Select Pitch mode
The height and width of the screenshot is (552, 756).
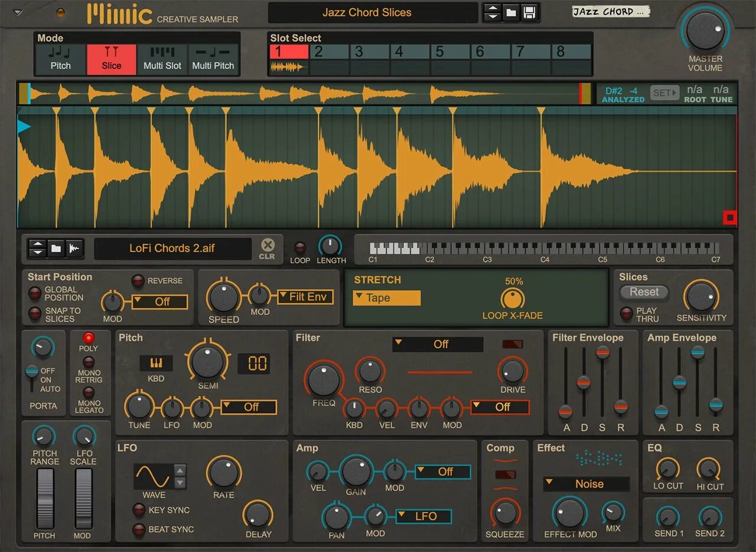click(60, 60)
